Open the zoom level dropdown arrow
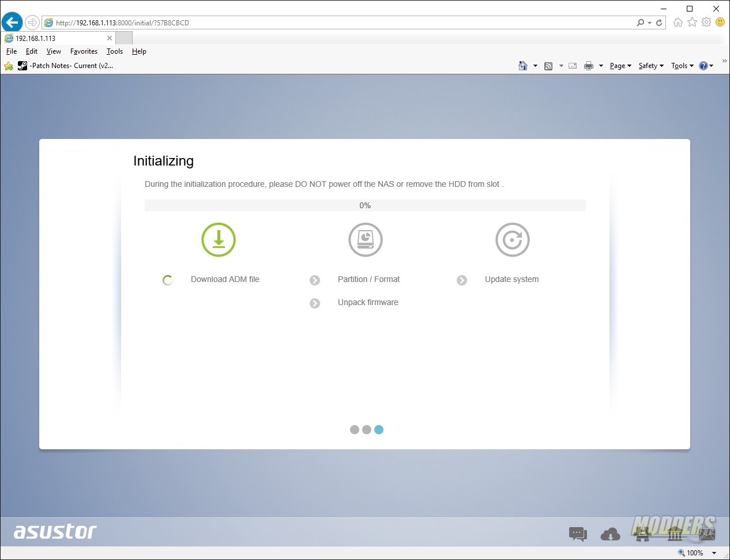This screenshot has width=730, height=560. coord(714,553)
